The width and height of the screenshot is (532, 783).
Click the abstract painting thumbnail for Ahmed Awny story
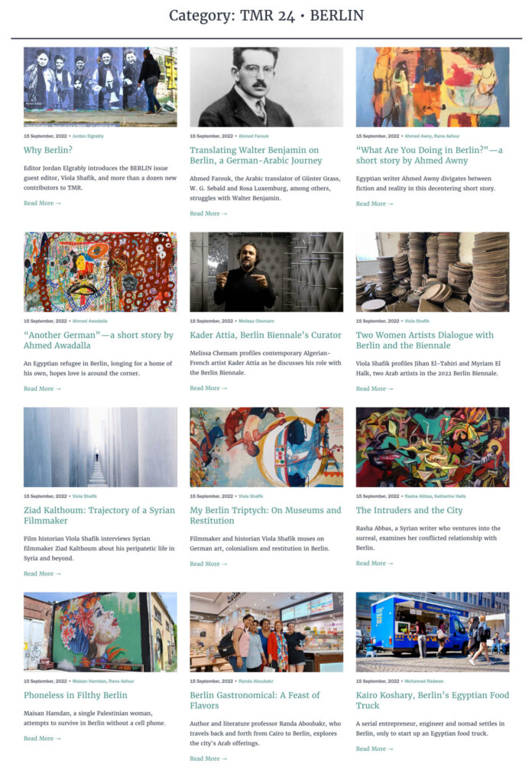click(x=433, y=87)
